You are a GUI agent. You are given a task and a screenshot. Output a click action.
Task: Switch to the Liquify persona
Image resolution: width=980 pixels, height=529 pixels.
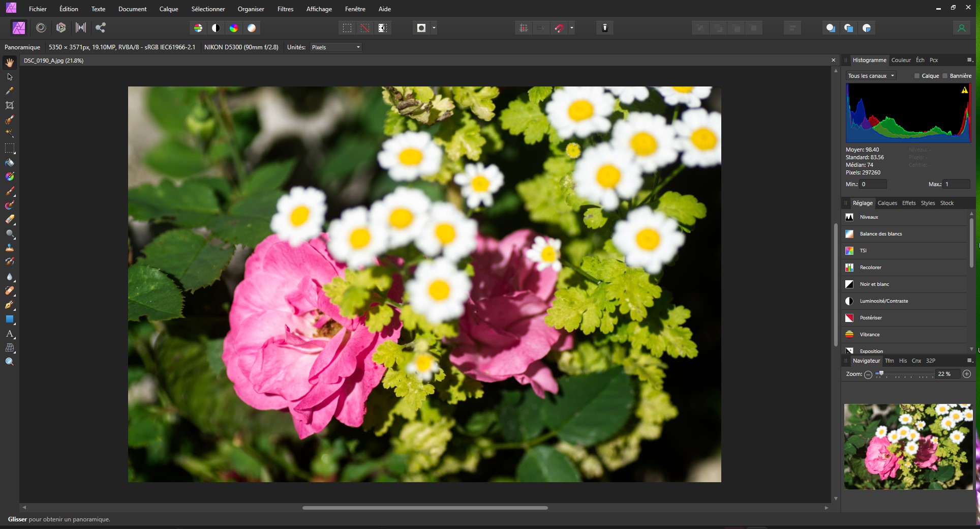41,28
